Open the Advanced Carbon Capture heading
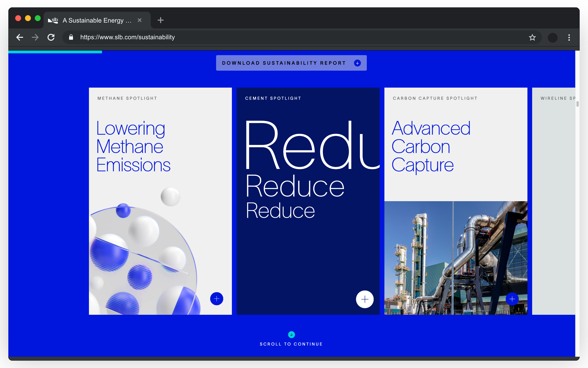 (x=431, y=146)
